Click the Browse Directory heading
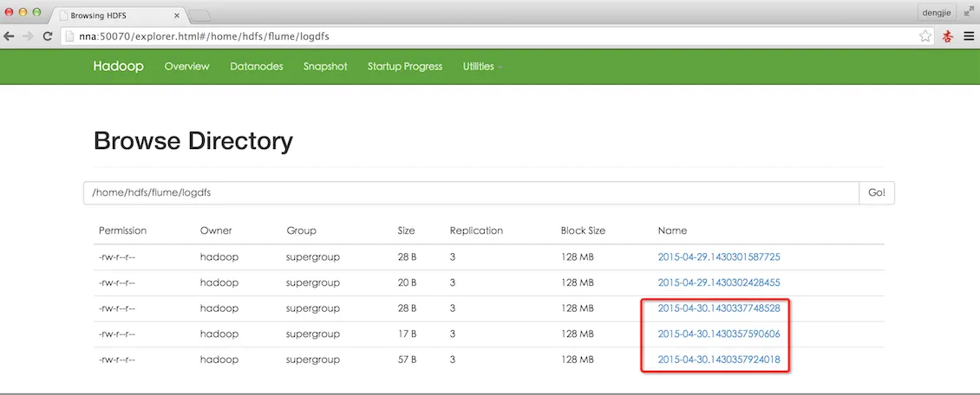 coord(193,141)
